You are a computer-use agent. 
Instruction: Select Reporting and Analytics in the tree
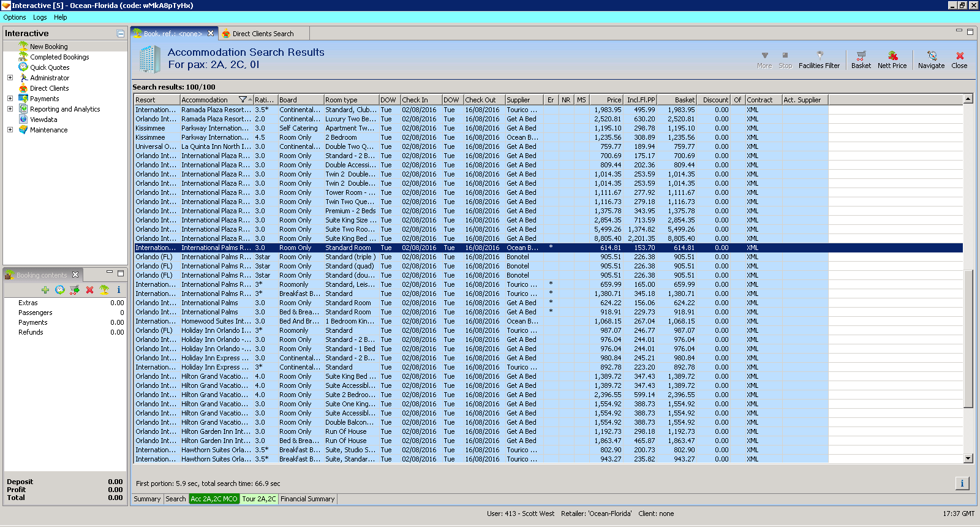click(x=65, y=109)
